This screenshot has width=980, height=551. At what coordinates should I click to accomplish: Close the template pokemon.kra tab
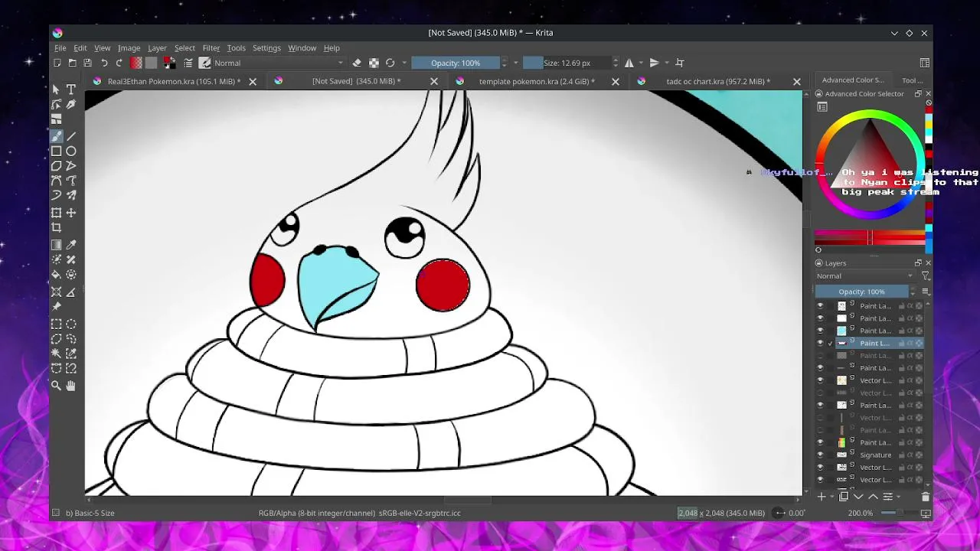pos(616,81)
